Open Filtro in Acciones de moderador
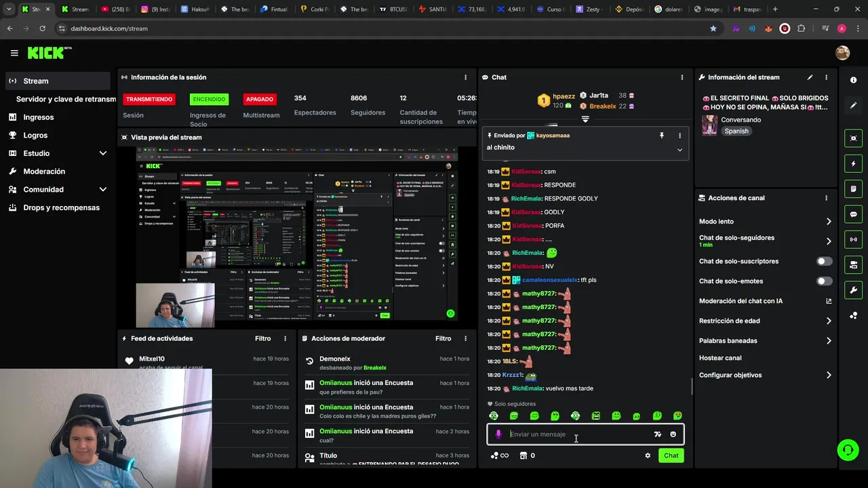Viewport: 868px width, 488px height. coord(443,338)
